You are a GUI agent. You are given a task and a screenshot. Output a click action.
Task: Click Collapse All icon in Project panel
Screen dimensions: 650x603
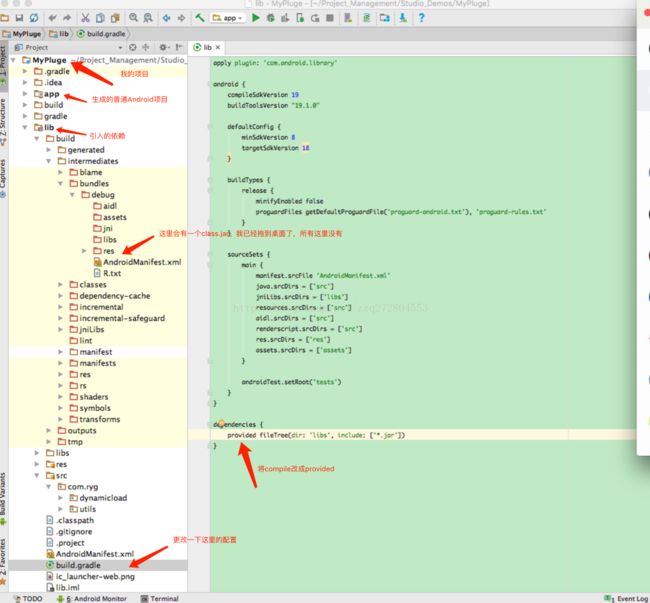(x=146, y=47)
